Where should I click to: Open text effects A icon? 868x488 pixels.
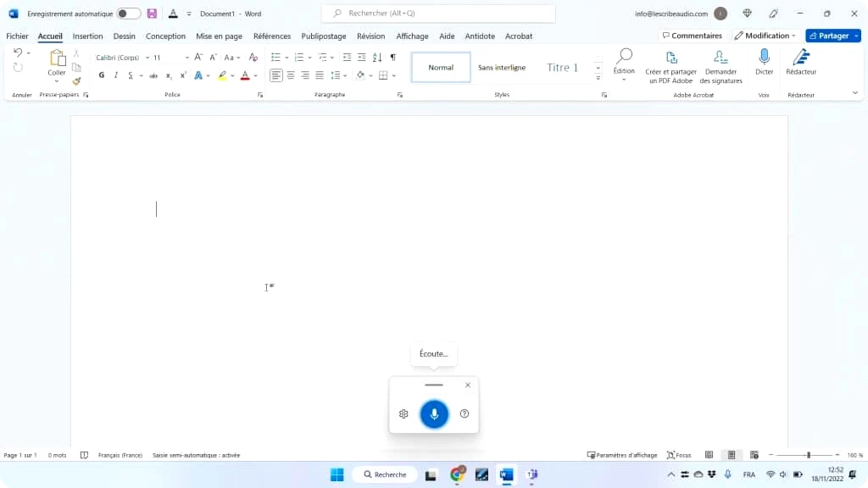pyautogui.click(x=198, y=75)
